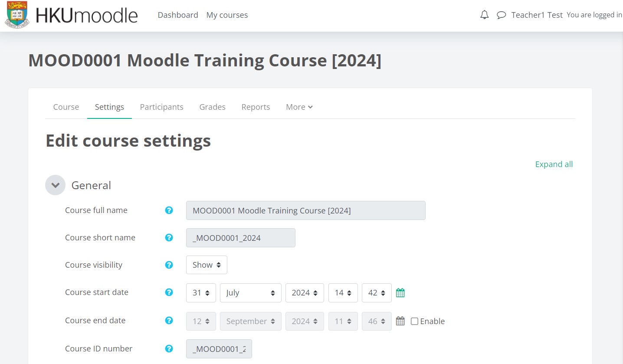This screenshot has width=623, height=364.
Task: Open the Course visibility Show dropdown
Action: pyautogui.click(x=207, y=265)
